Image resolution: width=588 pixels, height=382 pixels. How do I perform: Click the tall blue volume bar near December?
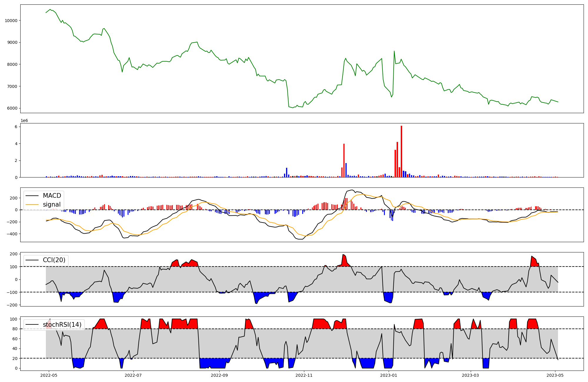(346, 170)
